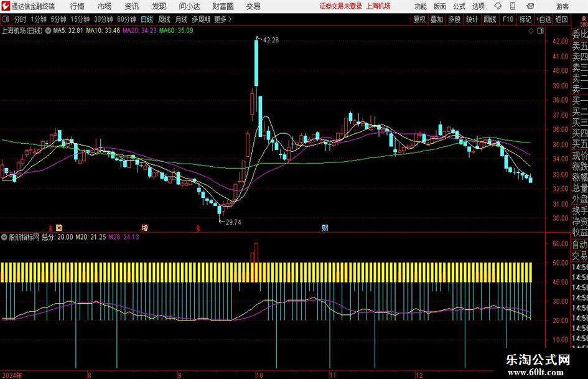
Task: Click the 42.26 high price label
Action: (271, 40)
